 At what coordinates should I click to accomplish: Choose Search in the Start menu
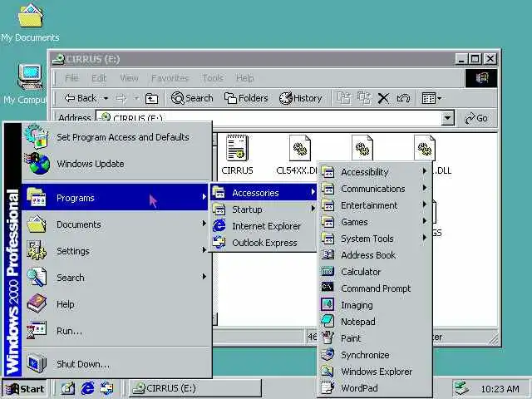click(x=115, y=278)
